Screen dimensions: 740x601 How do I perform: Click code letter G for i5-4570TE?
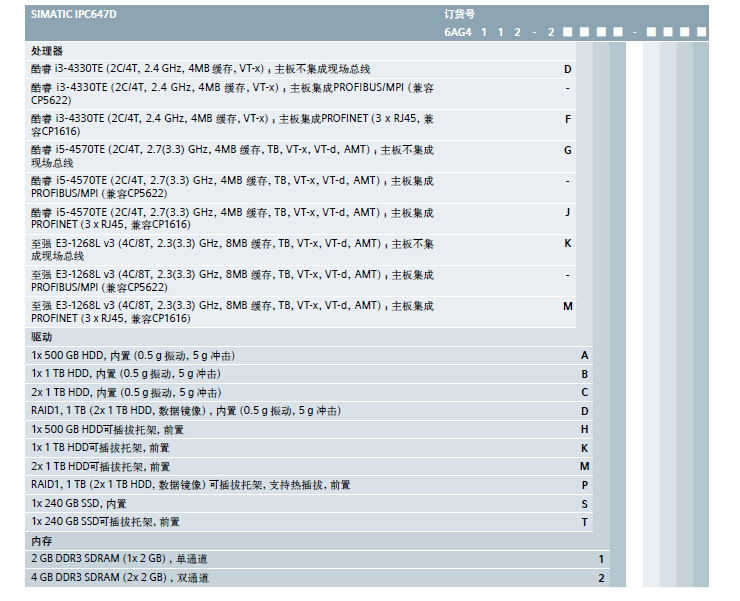pos(567,150)
